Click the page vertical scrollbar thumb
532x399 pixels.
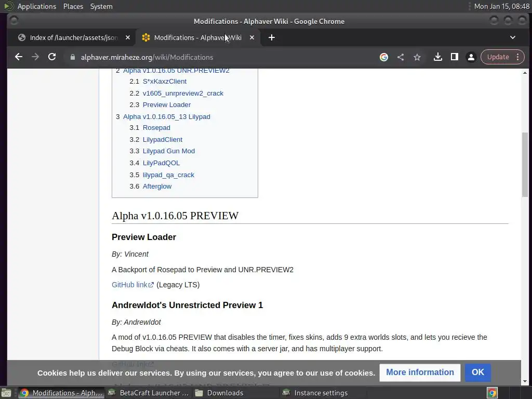tap(525, 165)
